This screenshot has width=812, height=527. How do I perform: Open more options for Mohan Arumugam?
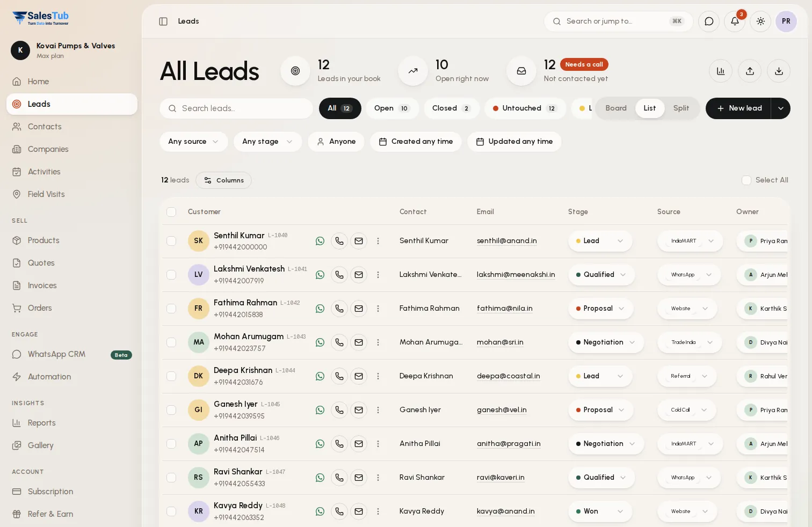point(378,342)
